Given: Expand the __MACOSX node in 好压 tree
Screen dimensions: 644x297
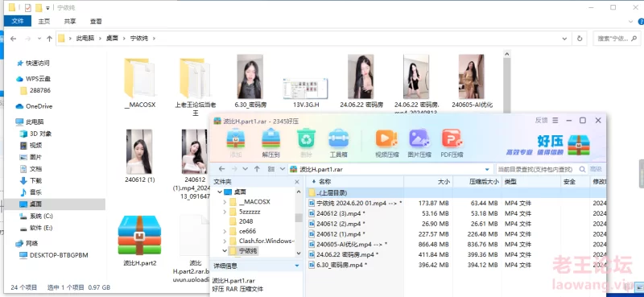Looking at the screenshot, I should click(225, 202).
